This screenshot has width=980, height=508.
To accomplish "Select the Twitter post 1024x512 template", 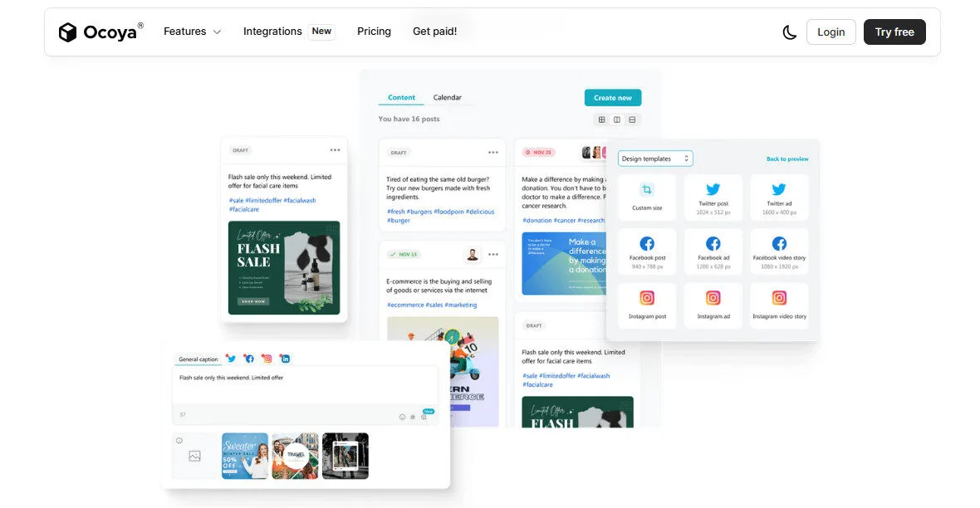I will [x=713, y=197].
